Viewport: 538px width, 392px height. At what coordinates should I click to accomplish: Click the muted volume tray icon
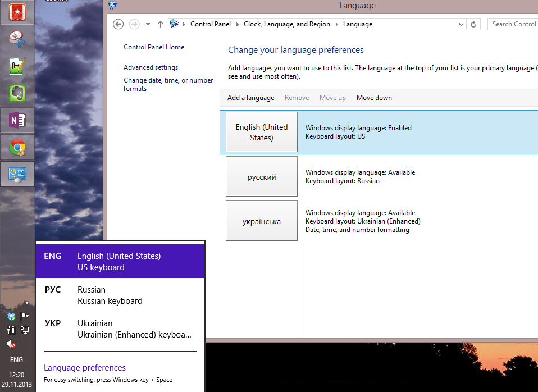(x=11, y=344)
